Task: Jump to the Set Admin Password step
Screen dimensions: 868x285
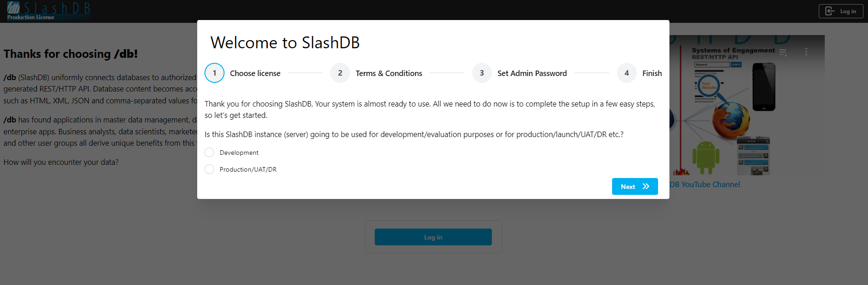Action: 532,73
